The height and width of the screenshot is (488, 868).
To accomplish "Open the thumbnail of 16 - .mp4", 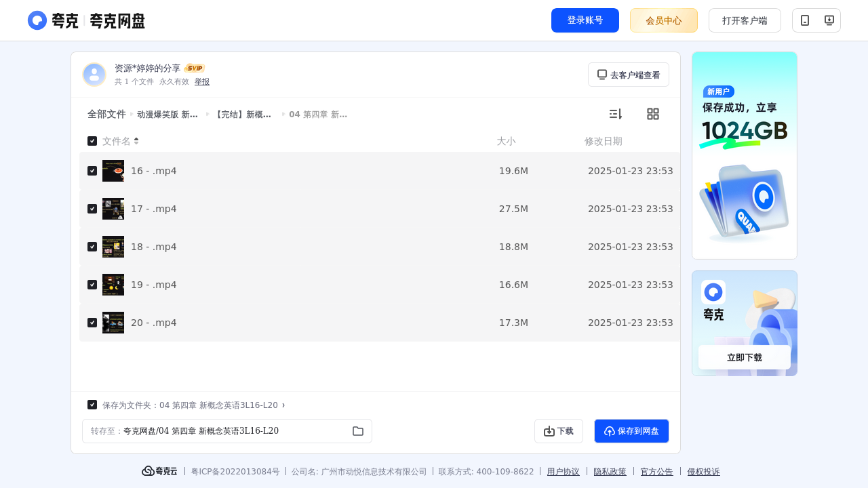I will (x=113, y=171).
